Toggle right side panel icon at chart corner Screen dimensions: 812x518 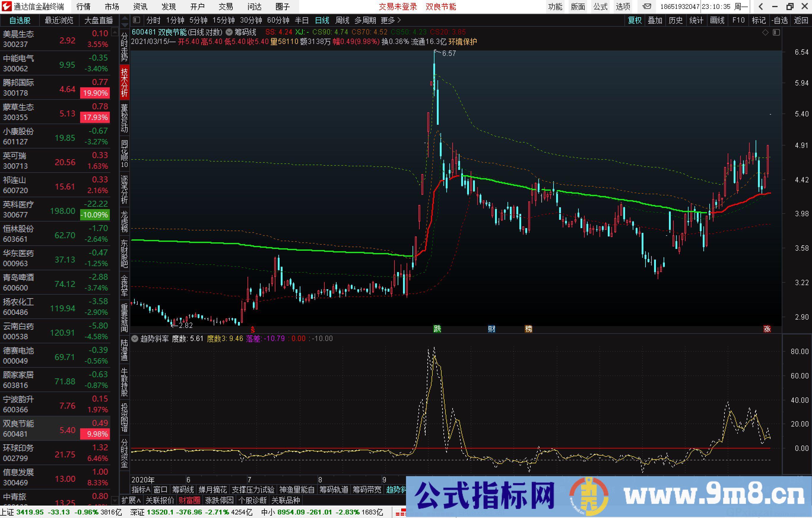777,32
